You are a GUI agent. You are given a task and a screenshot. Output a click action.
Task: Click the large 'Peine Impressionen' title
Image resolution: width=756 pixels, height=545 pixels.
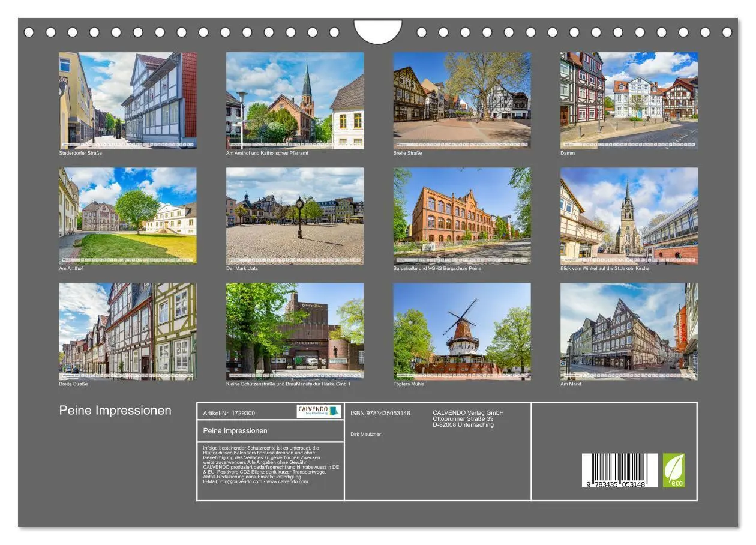pyautogui.click(x=115, y=411)
